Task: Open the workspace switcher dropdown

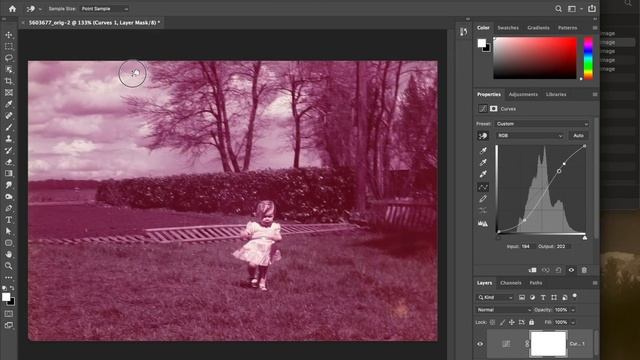Action: pyautogui.click(x=575, y=9)
